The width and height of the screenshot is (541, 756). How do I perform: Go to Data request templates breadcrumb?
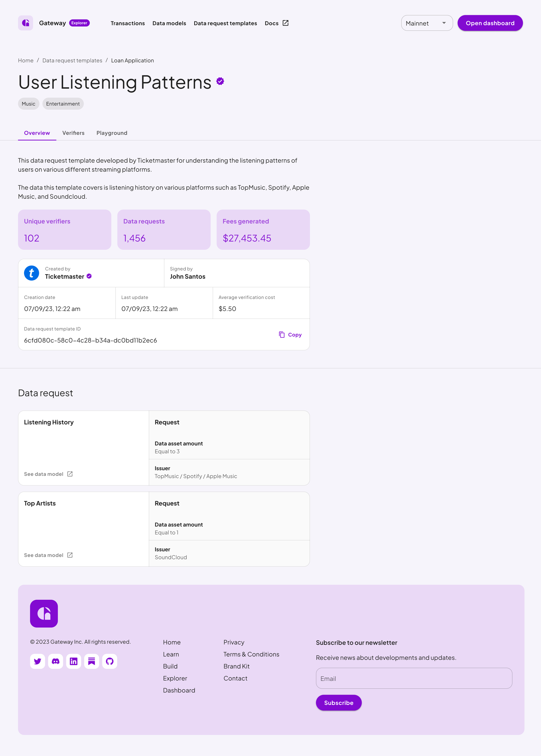click(72, 61)
